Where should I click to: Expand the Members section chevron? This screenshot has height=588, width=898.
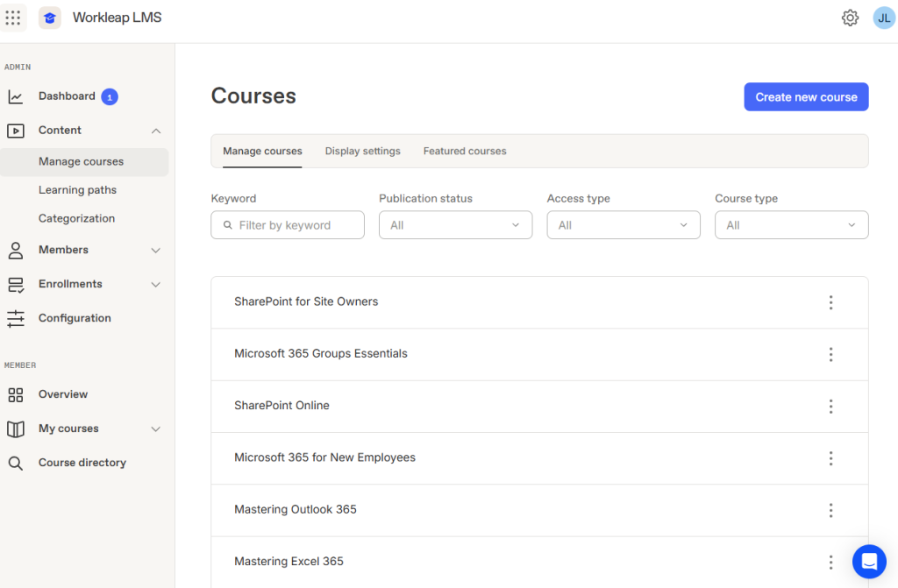[156, 251]
